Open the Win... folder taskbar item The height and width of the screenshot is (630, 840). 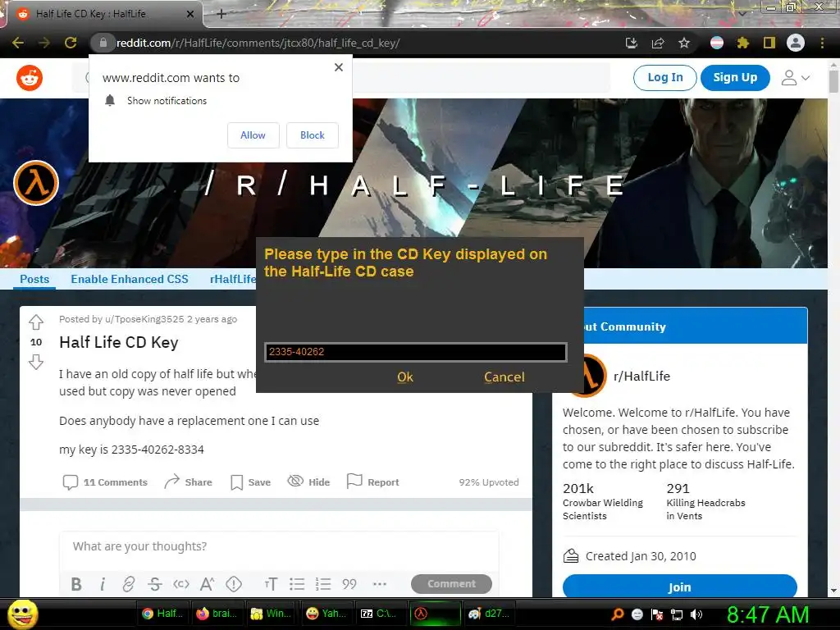point(272,614)
